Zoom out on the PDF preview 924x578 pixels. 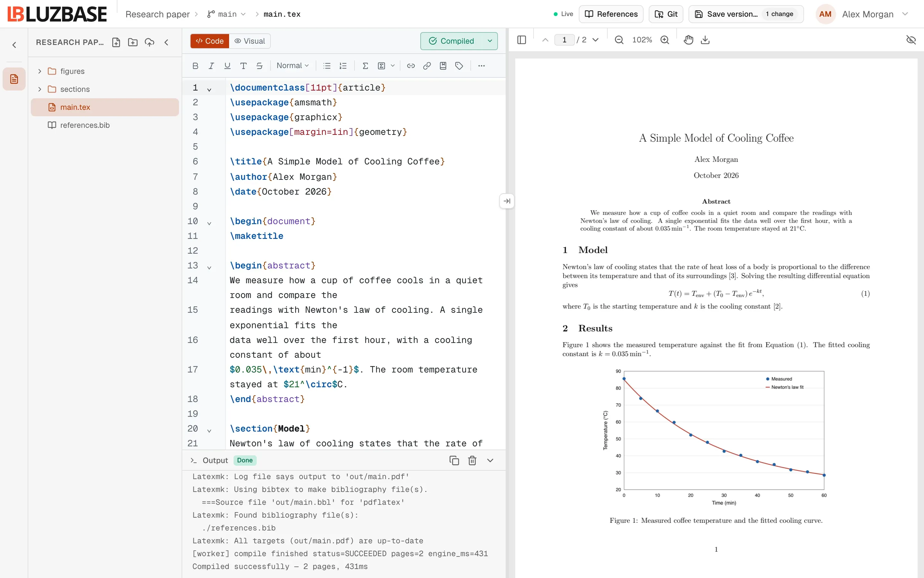pyautogui.click(x=619, y=40)
